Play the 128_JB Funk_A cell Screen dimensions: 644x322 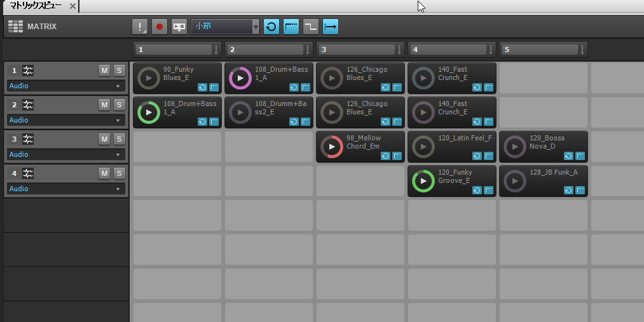coord(515,181)
